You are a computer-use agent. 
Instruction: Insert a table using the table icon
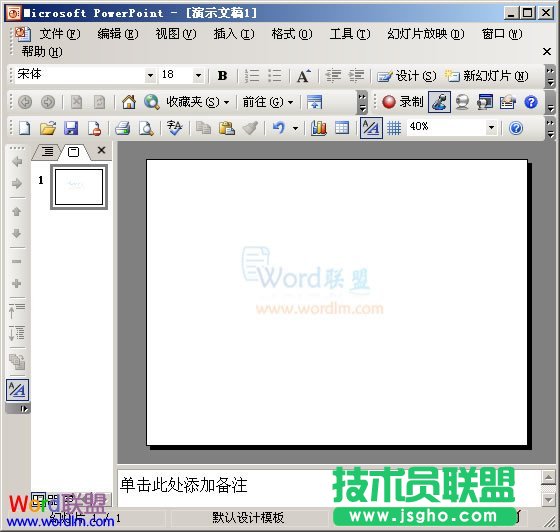pyautogui.click(x=342, y=128)
